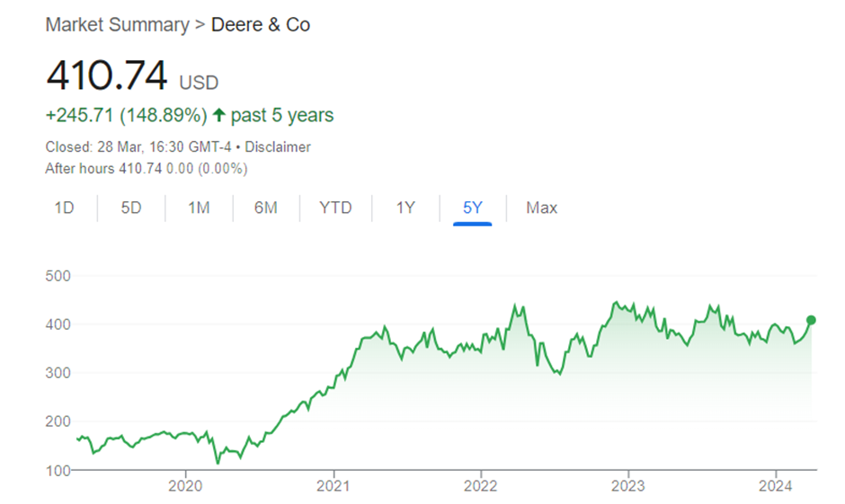
Task: Click the 500 label on the y-axis
Action: 58,276
